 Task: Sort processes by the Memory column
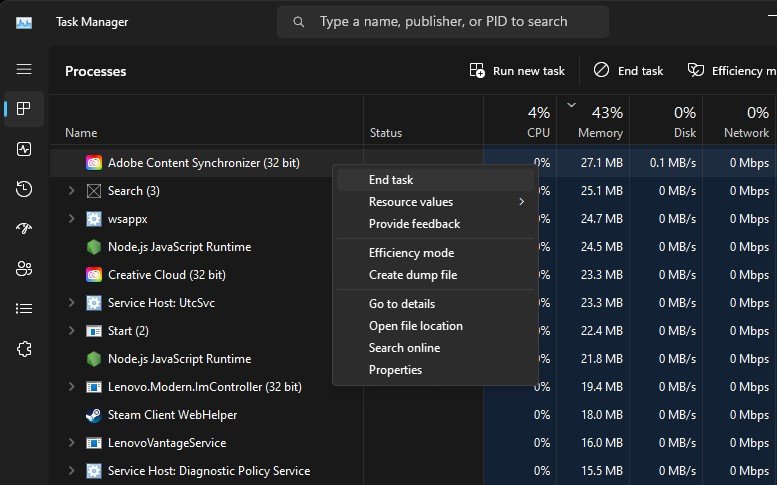pyautogui.click(x=600, y=120)
